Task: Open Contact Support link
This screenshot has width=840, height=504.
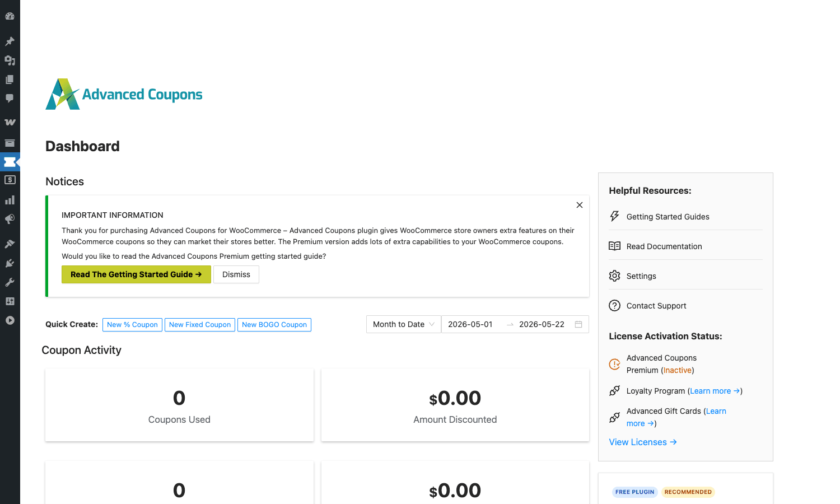Action: [656, 306]
